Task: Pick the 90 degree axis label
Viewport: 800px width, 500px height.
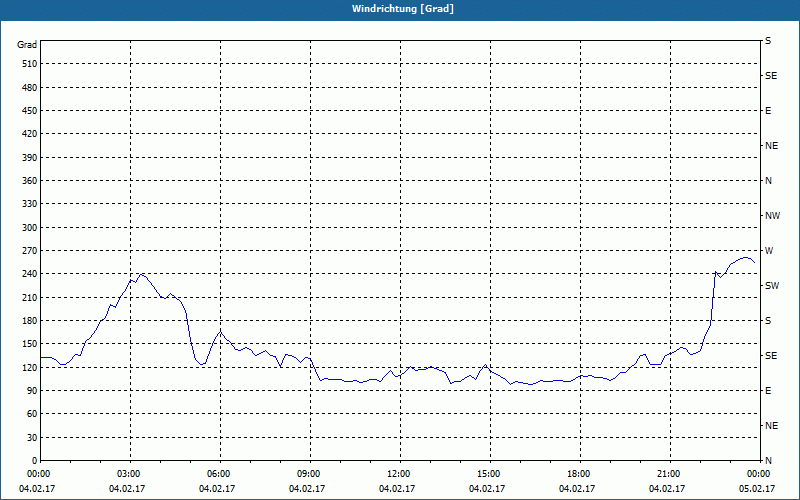Action: (32, 391)
